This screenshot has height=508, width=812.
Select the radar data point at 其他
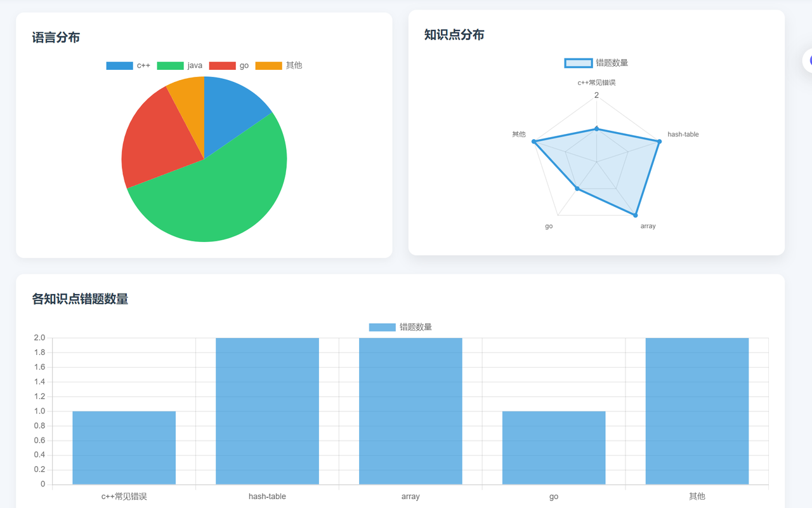[534, 142]
